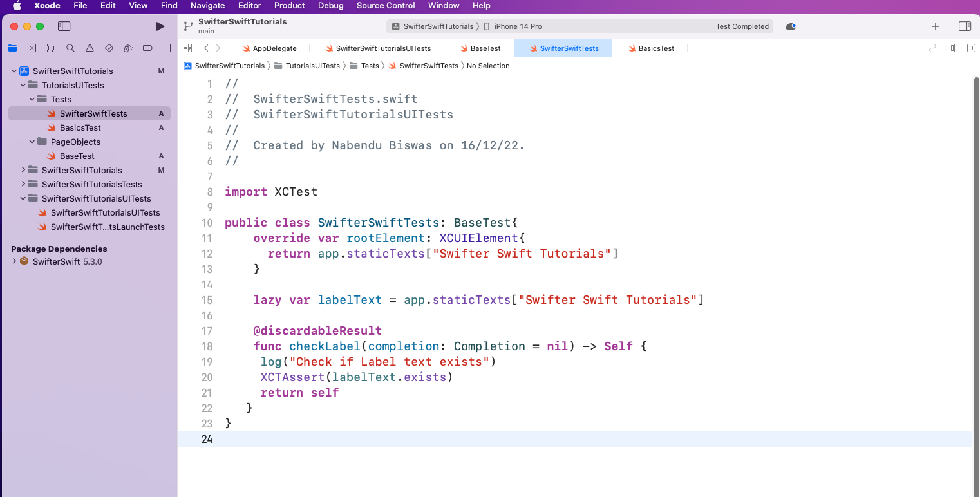Toggle the right inspector sidebar

coord(965,26)
